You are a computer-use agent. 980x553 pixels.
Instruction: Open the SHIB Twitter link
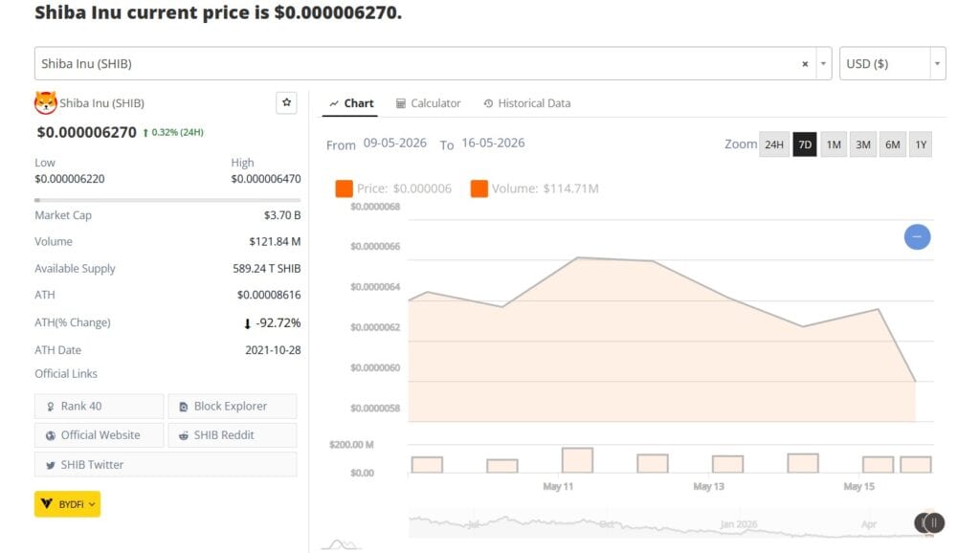[166, 465]
